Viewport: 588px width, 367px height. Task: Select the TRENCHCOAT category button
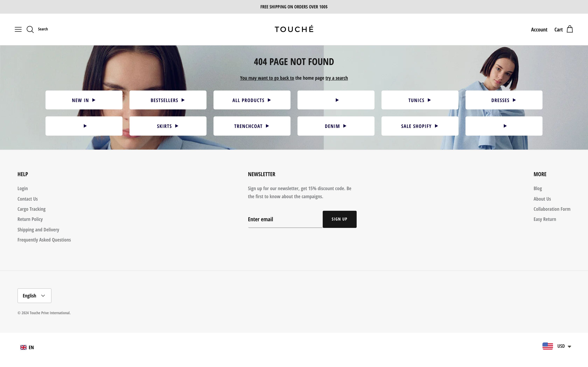tap(252, 126)
